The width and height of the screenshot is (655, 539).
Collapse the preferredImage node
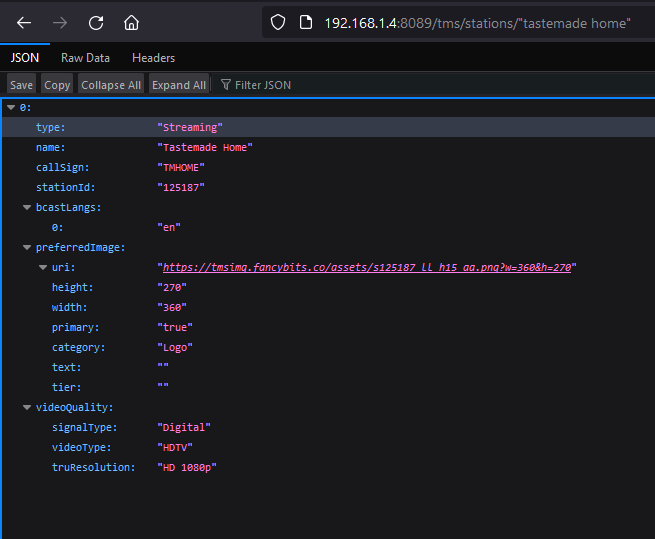27,247
